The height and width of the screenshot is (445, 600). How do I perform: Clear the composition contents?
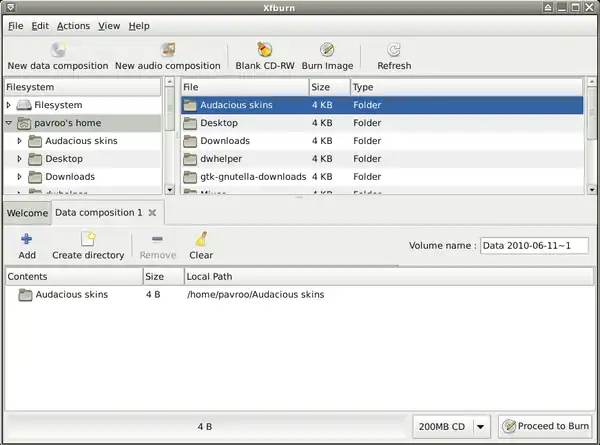pos(201,239)
